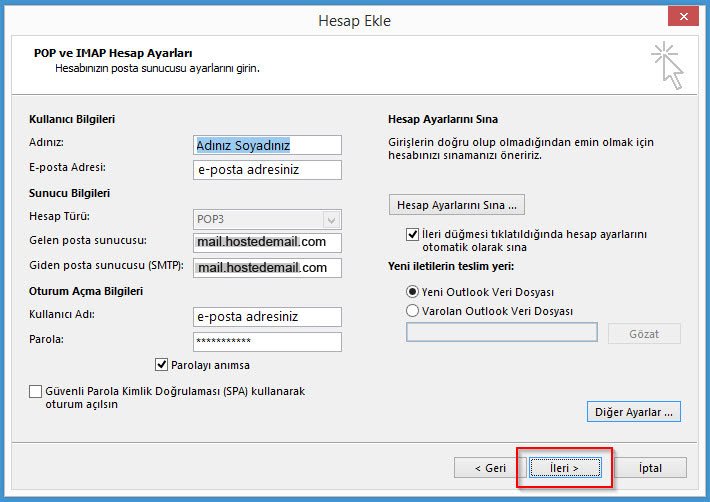Click the Gözat browse button
Screen dimensions: 710x502
643,334
